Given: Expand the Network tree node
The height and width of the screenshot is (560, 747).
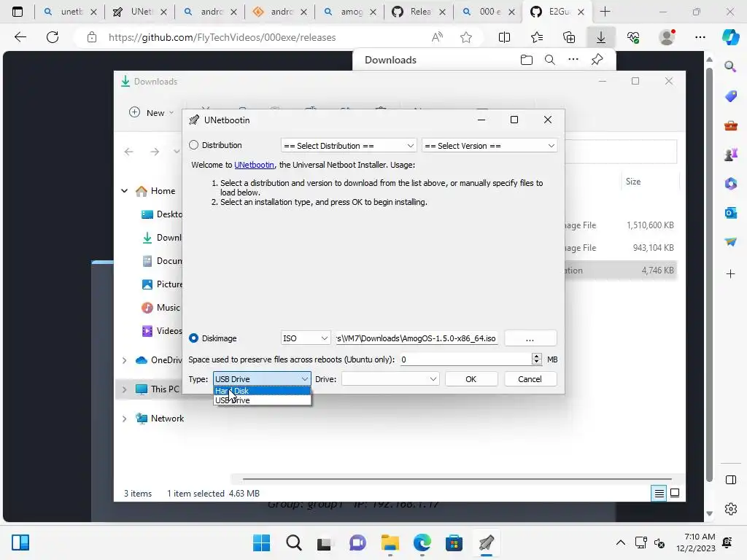Looking at the screenshot, I should pos(124,419).
